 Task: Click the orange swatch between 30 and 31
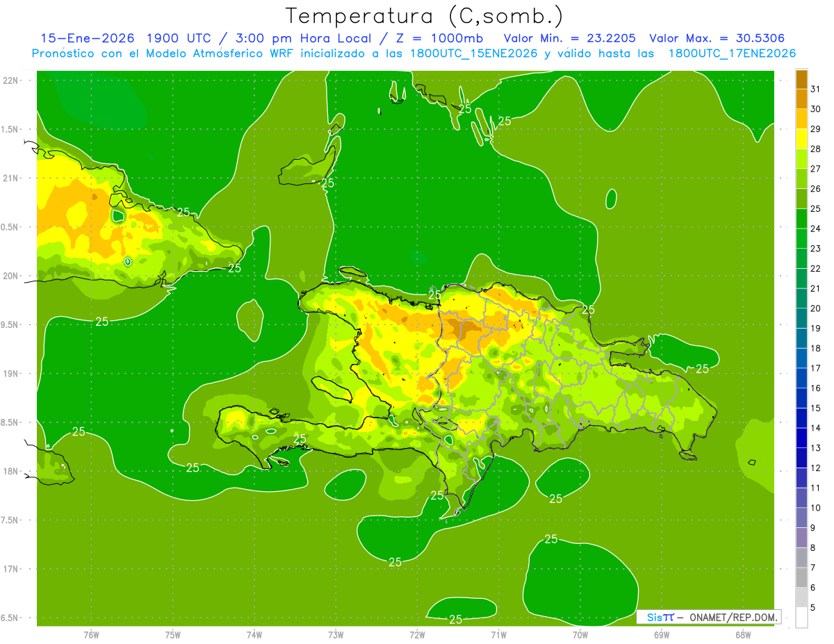point(801,98)
